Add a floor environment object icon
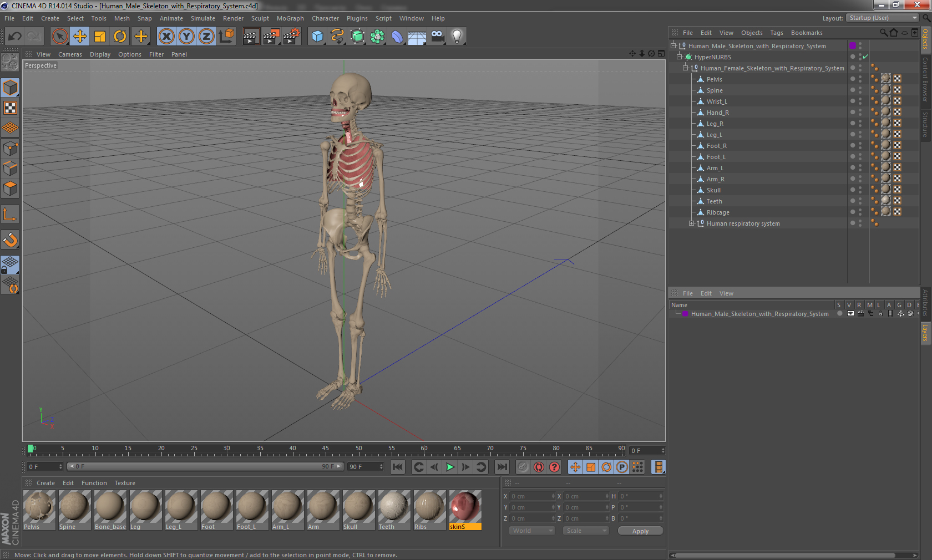 (417, 37)
